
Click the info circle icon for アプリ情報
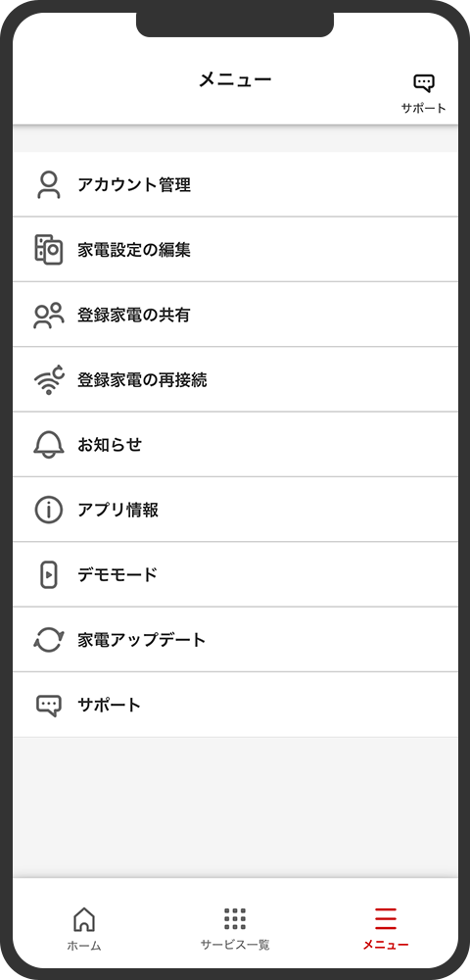[x=49, y=510]
